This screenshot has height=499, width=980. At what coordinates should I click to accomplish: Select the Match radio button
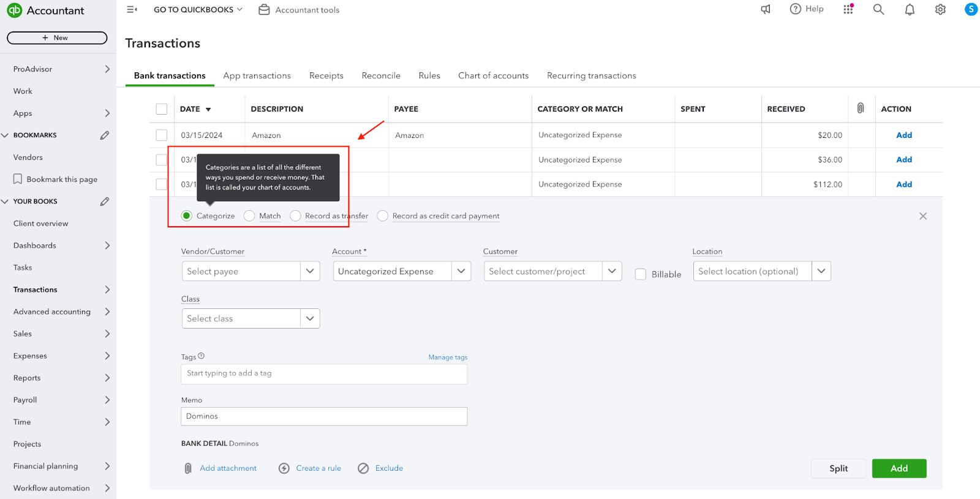pos(249,216)
